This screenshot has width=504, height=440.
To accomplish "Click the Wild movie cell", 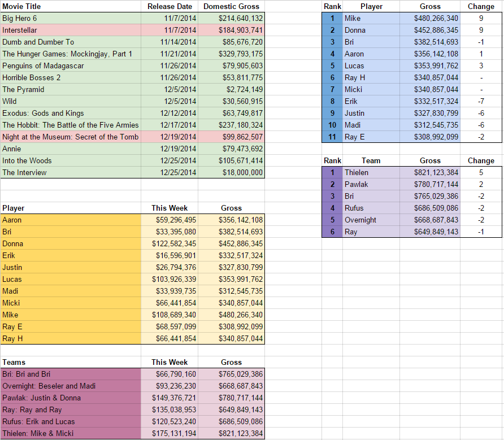I will click(71, 102).
